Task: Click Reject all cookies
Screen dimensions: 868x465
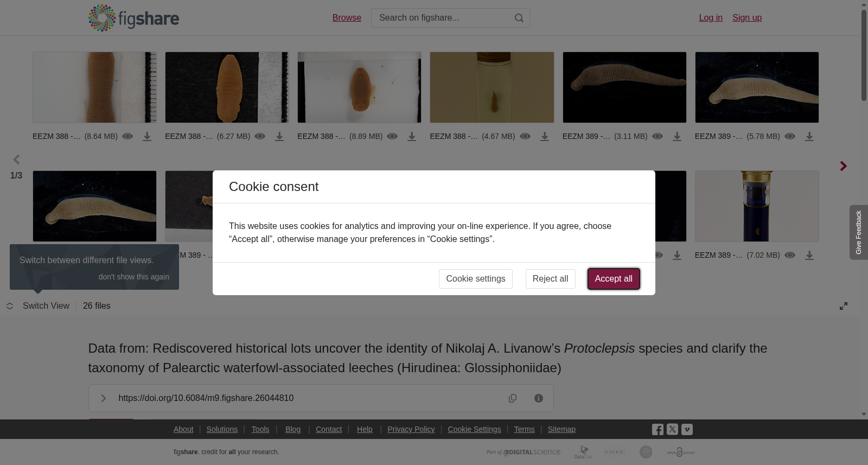Action: [x=550, y=279]
